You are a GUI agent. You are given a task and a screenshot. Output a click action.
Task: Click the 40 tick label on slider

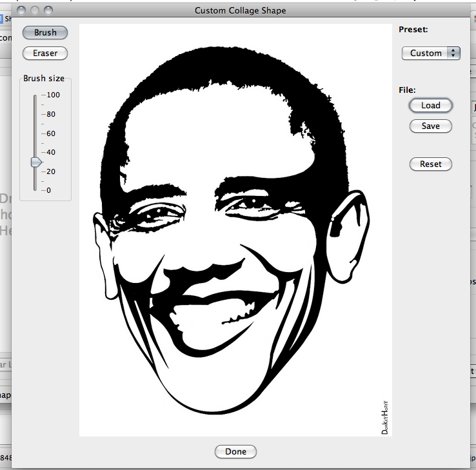tap(51, 152)
